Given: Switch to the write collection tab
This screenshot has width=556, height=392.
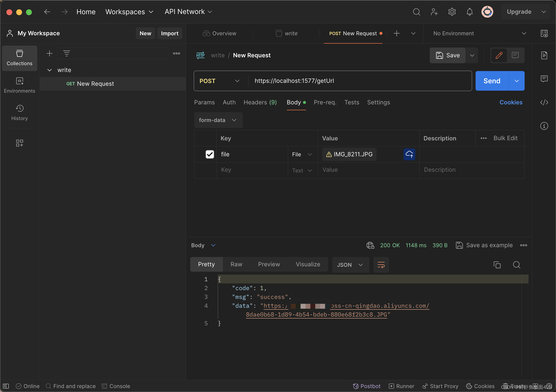Looking at the screenshot, I should coord(286,33).
